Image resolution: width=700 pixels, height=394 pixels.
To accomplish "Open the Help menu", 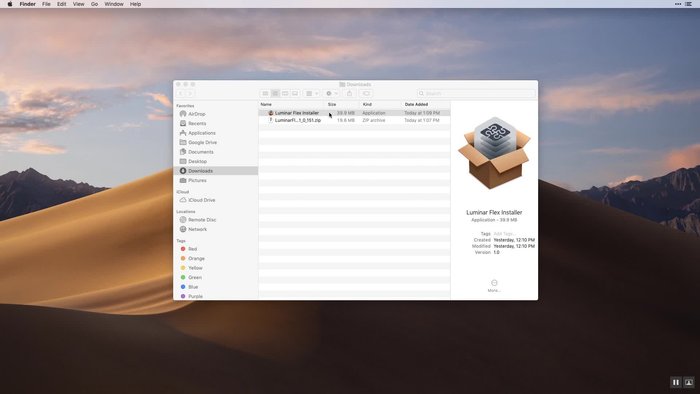I will point(135,4).
